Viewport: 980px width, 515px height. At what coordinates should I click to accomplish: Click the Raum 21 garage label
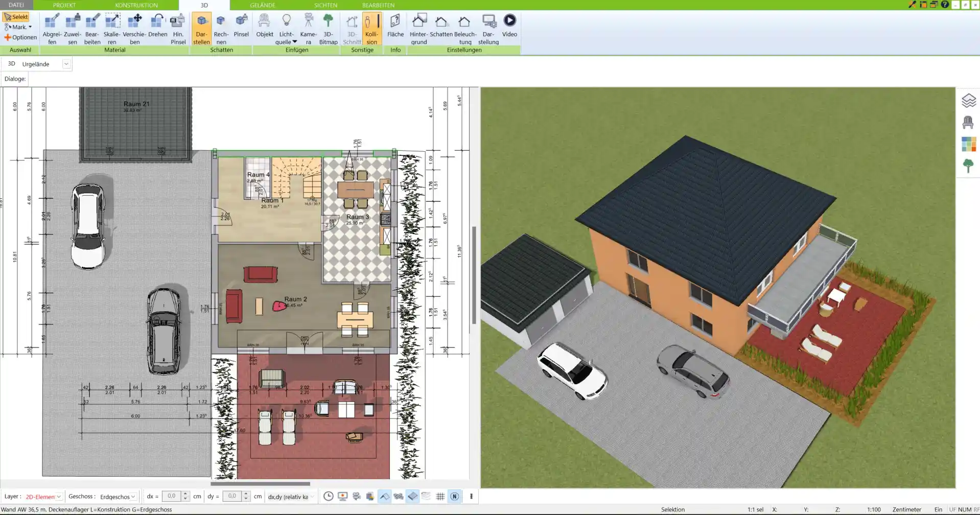click(x=136, y=104)
